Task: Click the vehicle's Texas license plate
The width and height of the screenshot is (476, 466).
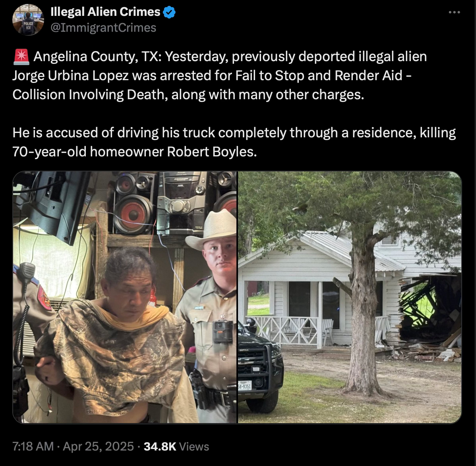Action: pos(244,386)
